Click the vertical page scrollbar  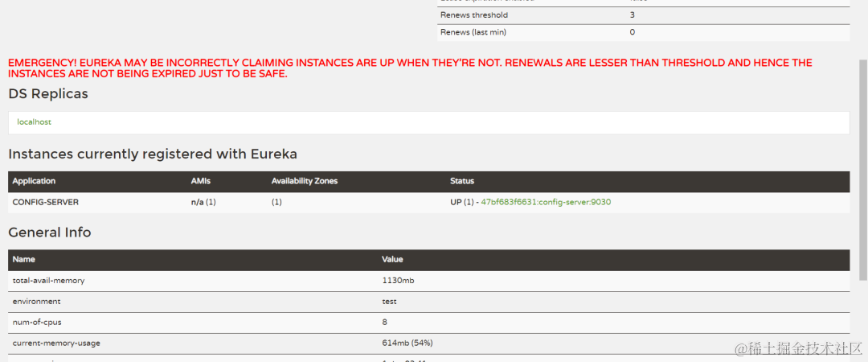point(862,169)
